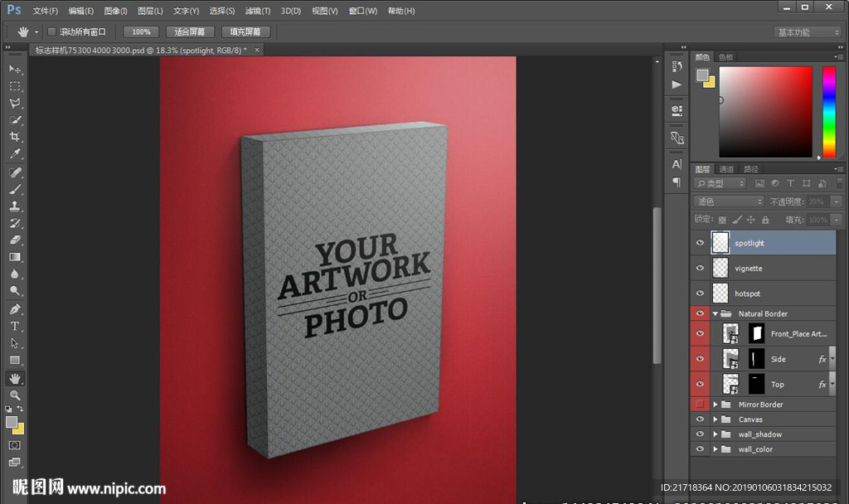Collapse the Natural Border group
Viewport: 849px width, 504px height.
[x=716, y=313]
